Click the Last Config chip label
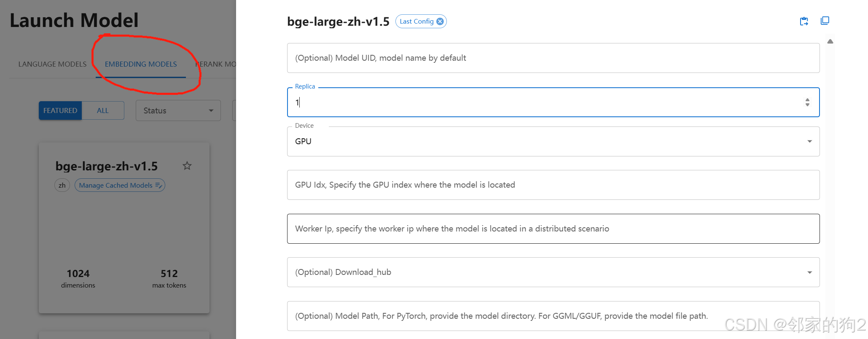The image size is (868, 339). coord(417,22)
